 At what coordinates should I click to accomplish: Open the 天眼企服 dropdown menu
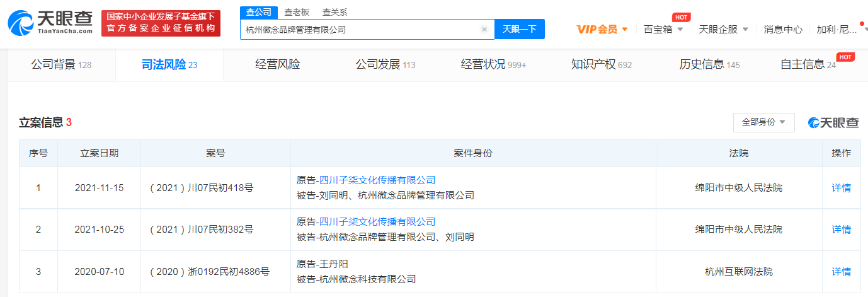pos(724,29)
